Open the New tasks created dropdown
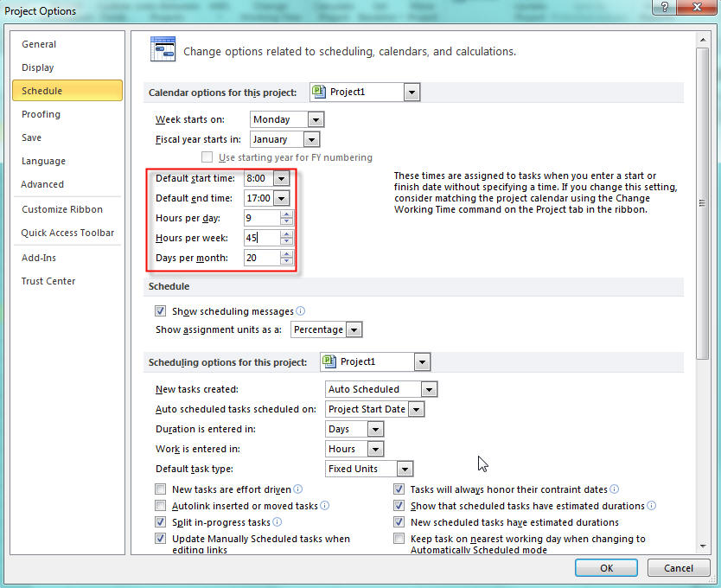 coord(429,389)
